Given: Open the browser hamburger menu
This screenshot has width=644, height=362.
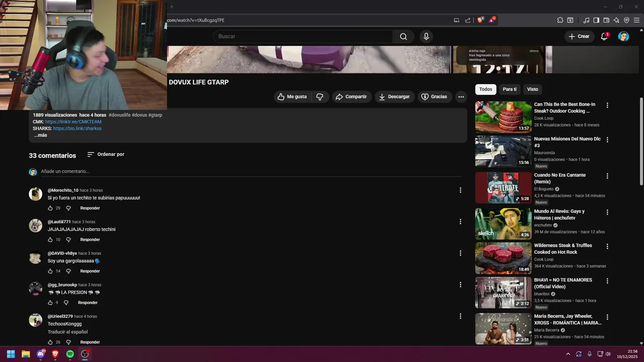Looking at the screenshot, I should tap(636, 20).
